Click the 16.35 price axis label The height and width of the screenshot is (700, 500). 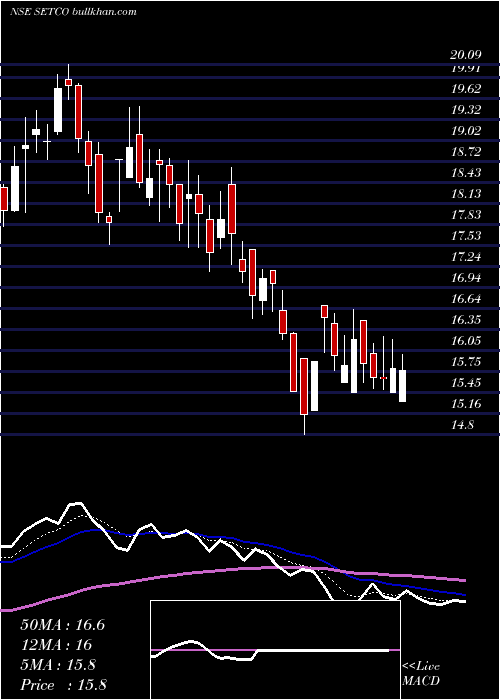467,320
